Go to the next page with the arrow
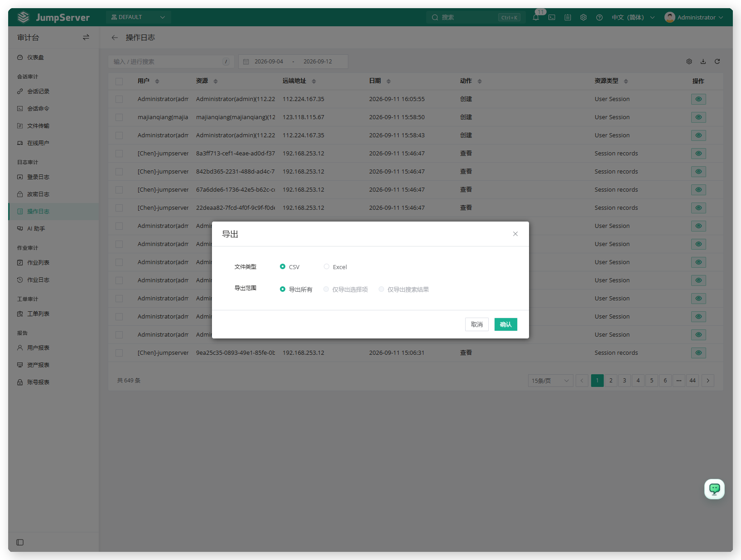Viewport: 741px width, 560px height. click(x=708, y=381)
